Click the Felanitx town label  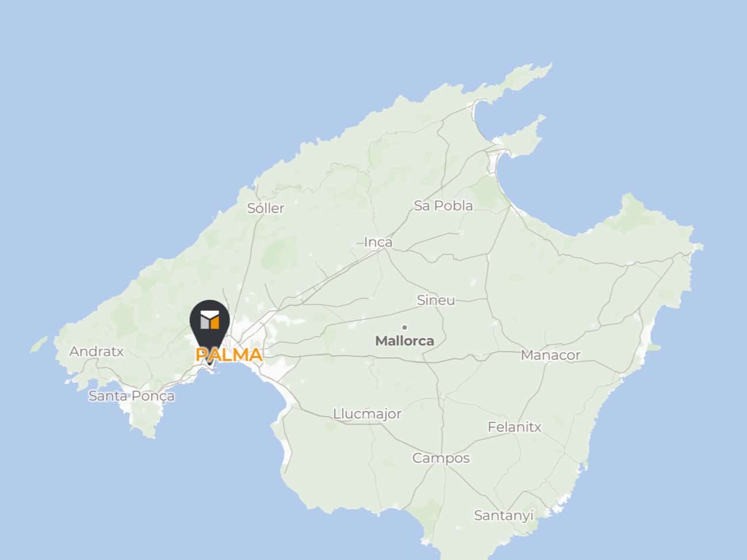tap(514, 427)
